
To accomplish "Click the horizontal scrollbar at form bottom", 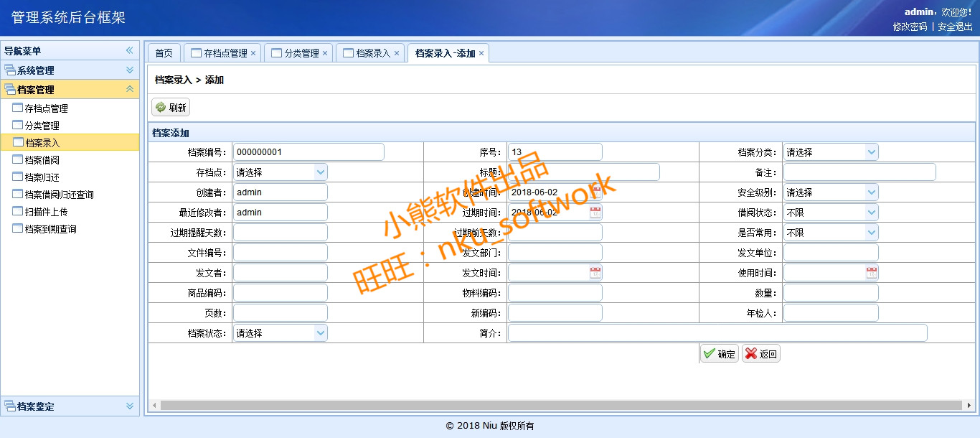I will [560, 406].
